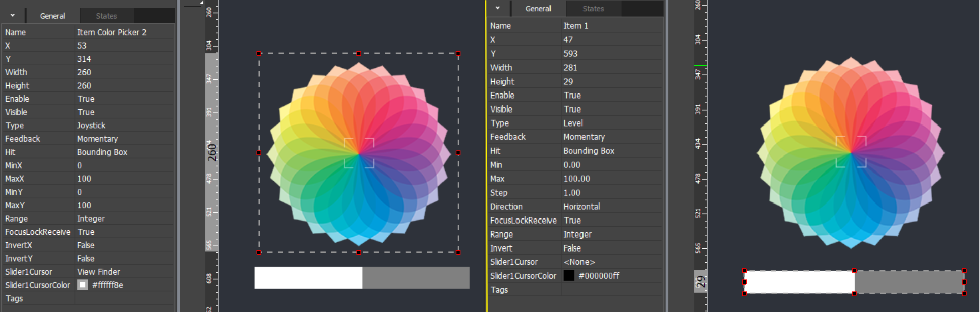Click top-right red handle of the selected color wheel
980x312 pixels.
tap(458, 53)
